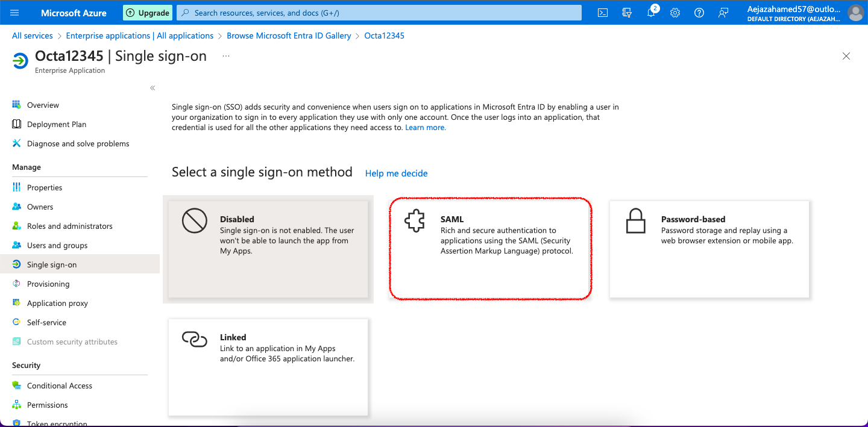868x427 pixels.
Task: Click the 'Manage' section header
Action: (x=27, y=167)
